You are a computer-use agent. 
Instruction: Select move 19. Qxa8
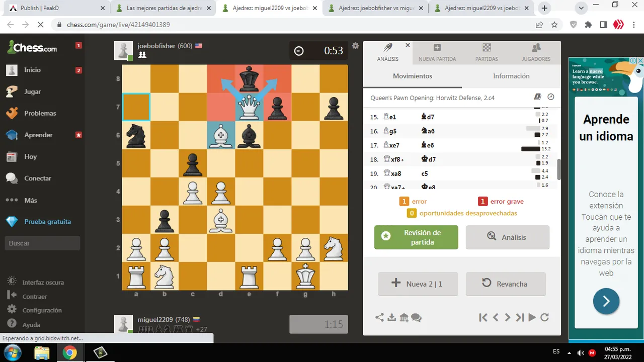(x=392, y=173)
